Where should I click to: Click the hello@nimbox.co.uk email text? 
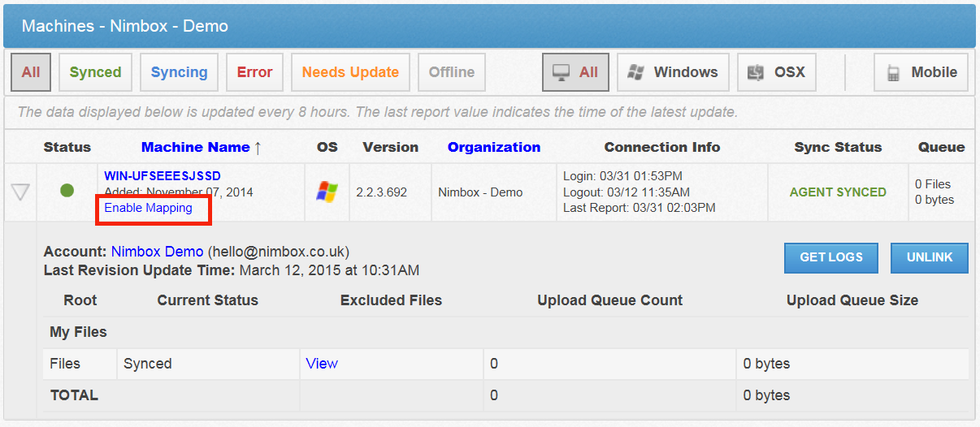click(279, 252)
